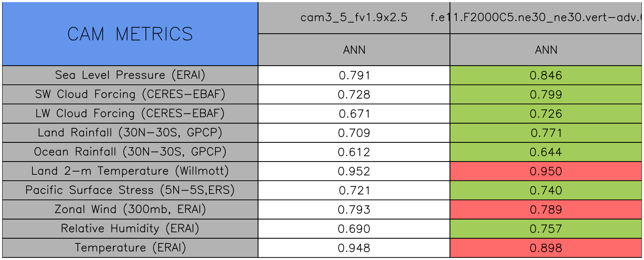Click the Temperature (ERAI) row label

pyautogui.click(x=130, y=248)
